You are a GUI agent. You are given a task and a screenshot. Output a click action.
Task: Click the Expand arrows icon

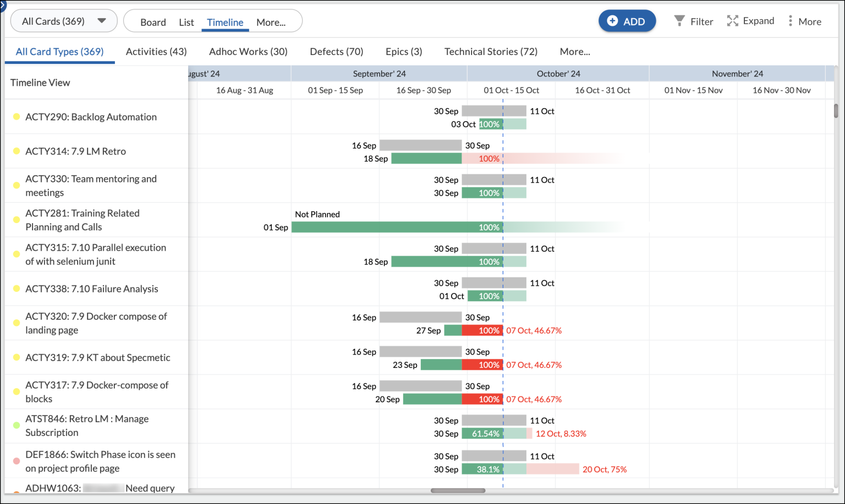(733, 21)
